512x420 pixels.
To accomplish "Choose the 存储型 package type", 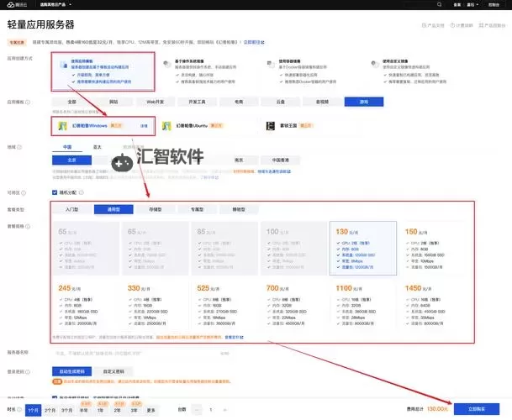I will [156, 209].
